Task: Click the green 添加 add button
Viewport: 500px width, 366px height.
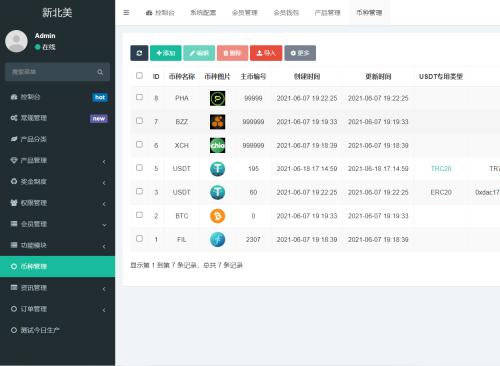Action: (x=166, y=53)
